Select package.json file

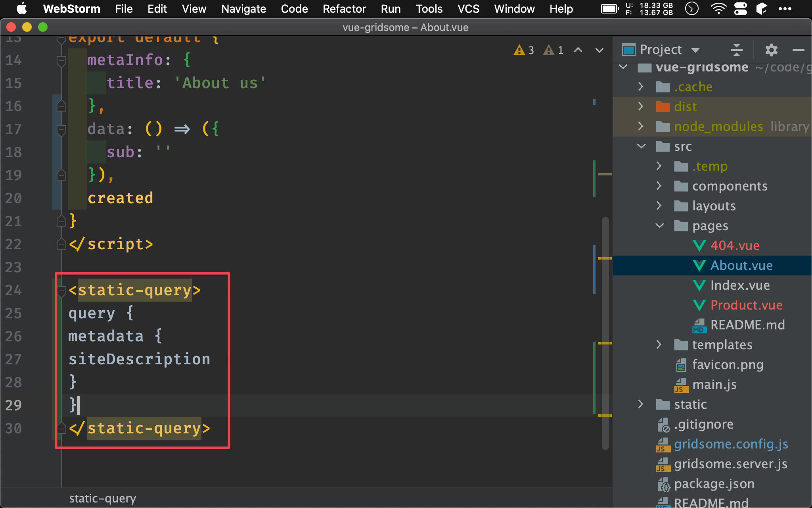tap(714, 484)
